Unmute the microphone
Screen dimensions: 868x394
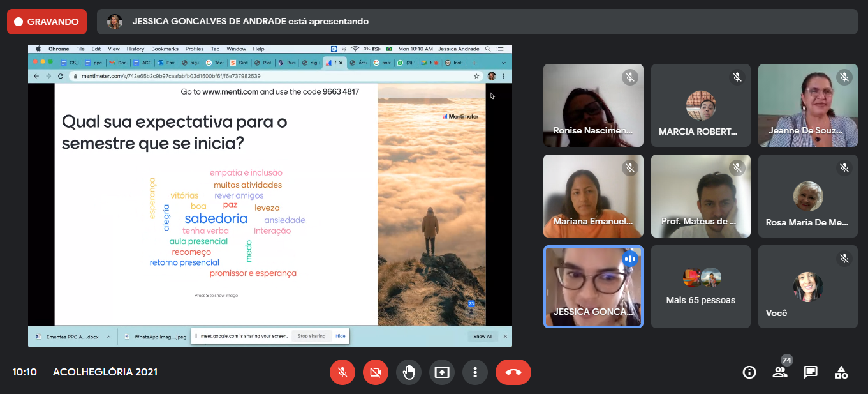[342, 372]
